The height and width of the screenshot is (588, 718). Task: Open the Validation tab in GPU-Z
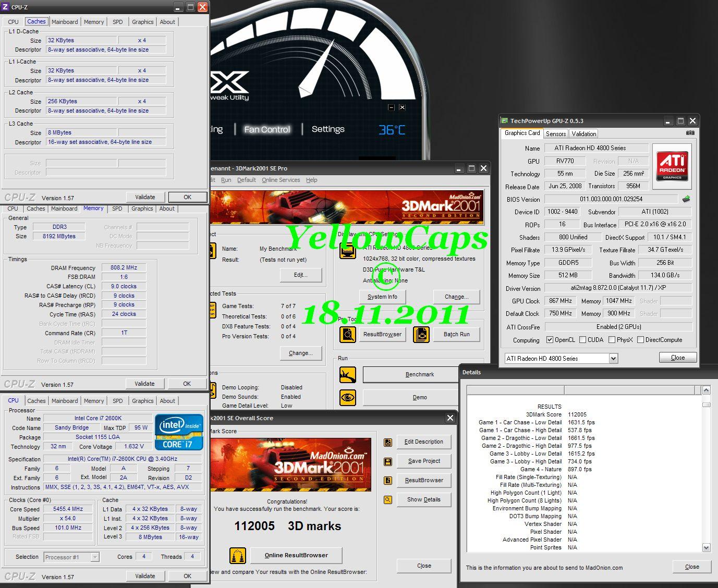(584, 134)
